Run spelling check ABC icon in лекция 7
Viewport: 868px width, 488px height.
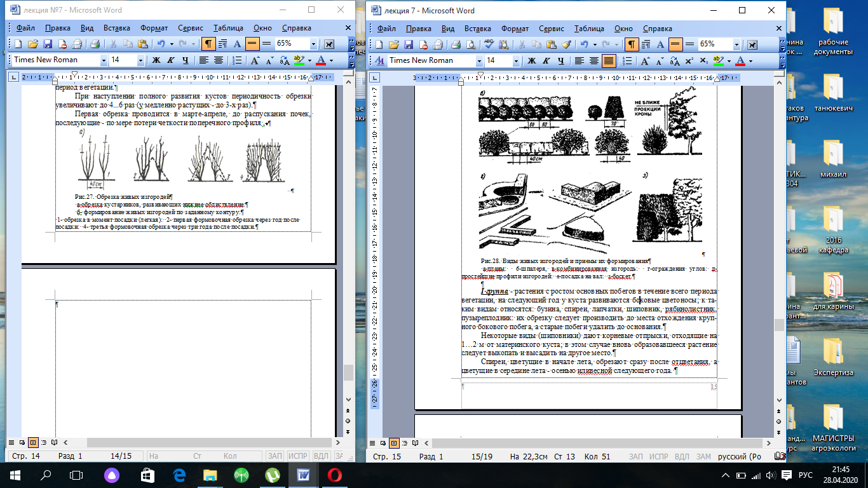[489, 44]
